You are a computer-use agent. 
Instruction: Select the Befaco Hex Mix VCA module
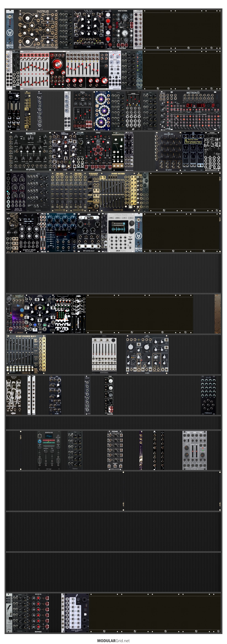click(x=38, y=613)
